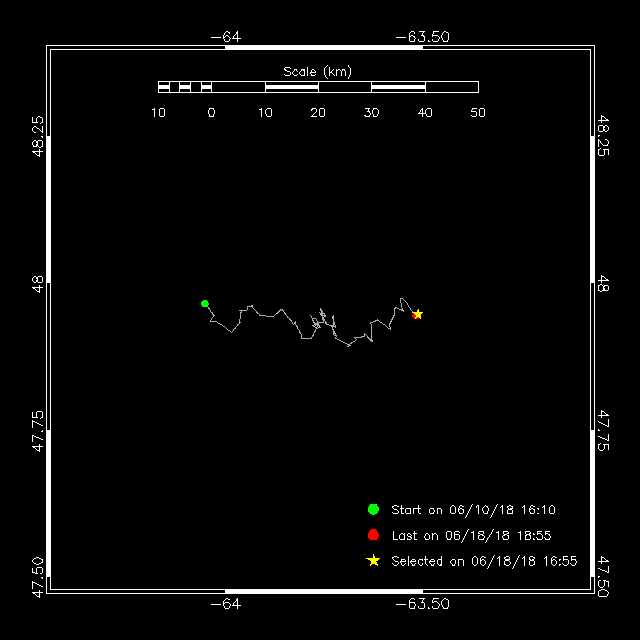Click the right axis latitude label '48.25'
Image resolution: width=640 pixels, height=640 pixels.
[603, 136]
